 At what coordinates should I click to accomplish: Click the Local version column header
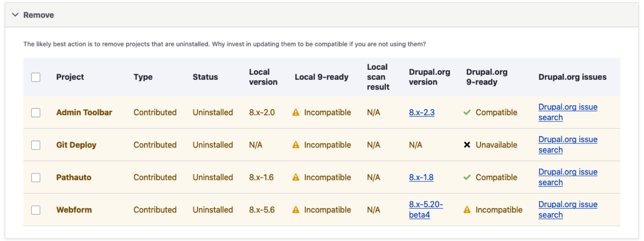(263, 77)
